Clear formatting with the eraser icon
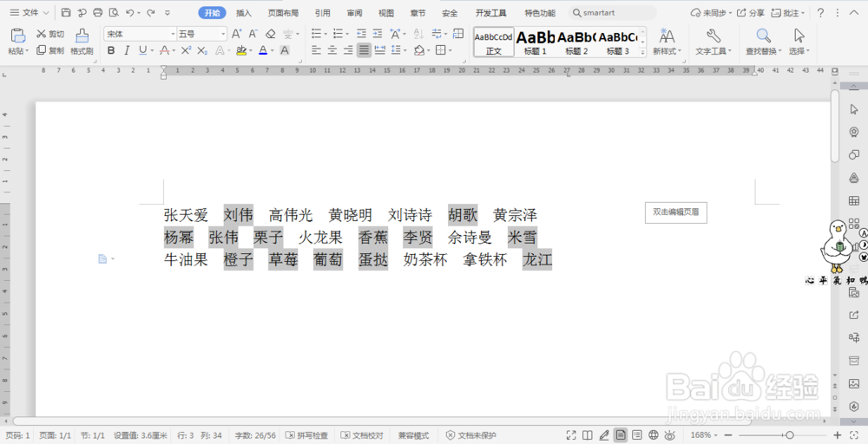The image size is (868, 444). (x=270, y=34)
